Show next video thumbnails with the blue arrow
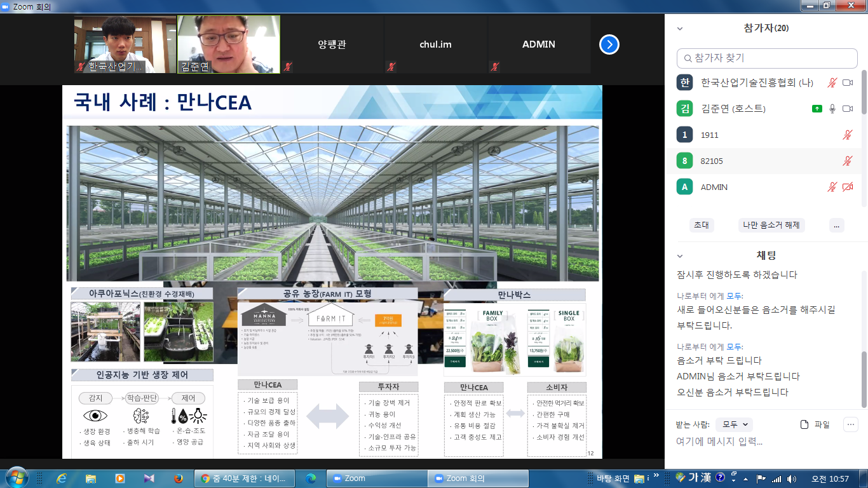Image resolution: width=868 pixels, height=488 pixels. (x=609, y=44)
